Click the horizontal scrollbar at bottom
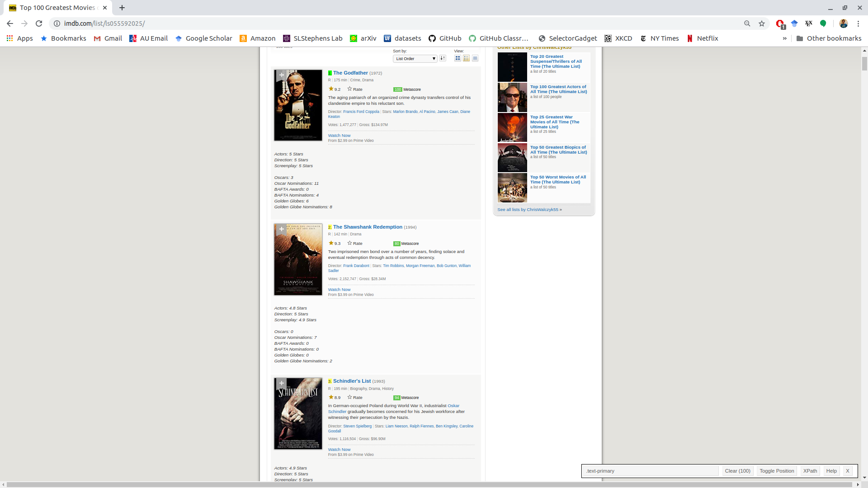 [x=429, y=484]
